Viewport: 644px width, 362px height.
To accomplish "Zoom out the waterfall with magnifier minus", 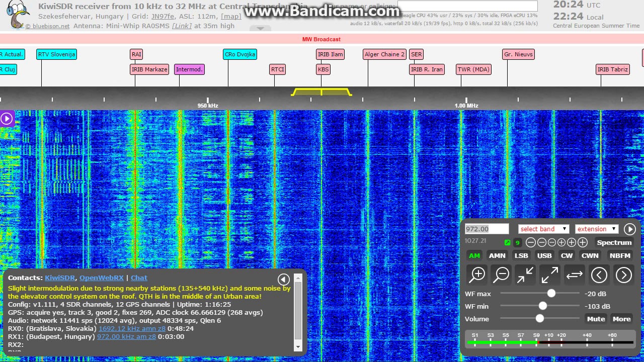I will point(502,275).
